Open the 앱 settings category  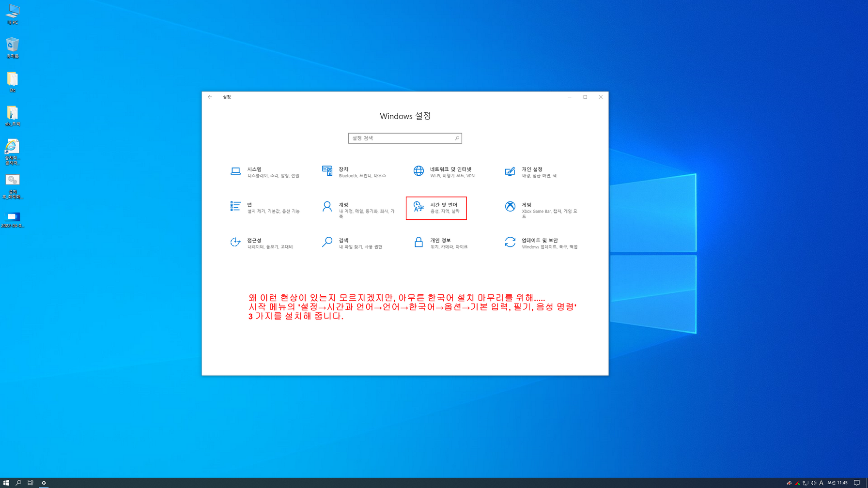click(265, 208)
